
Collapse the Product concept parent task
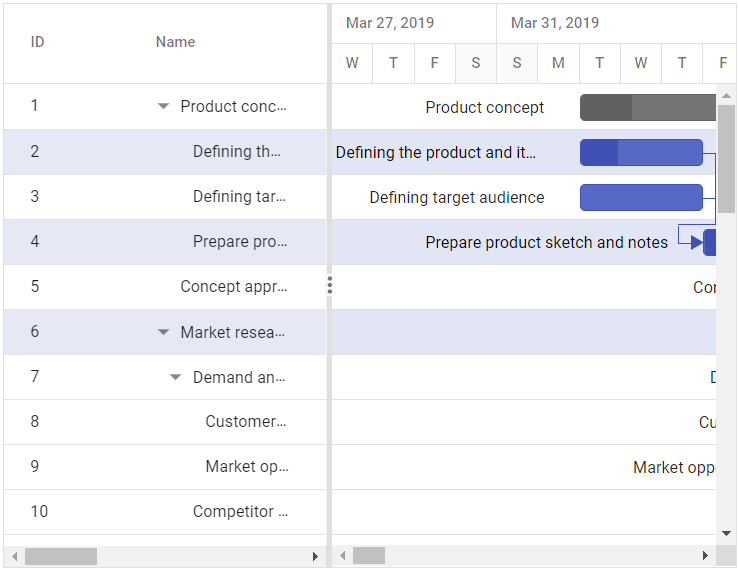click(x=164, y=107)
